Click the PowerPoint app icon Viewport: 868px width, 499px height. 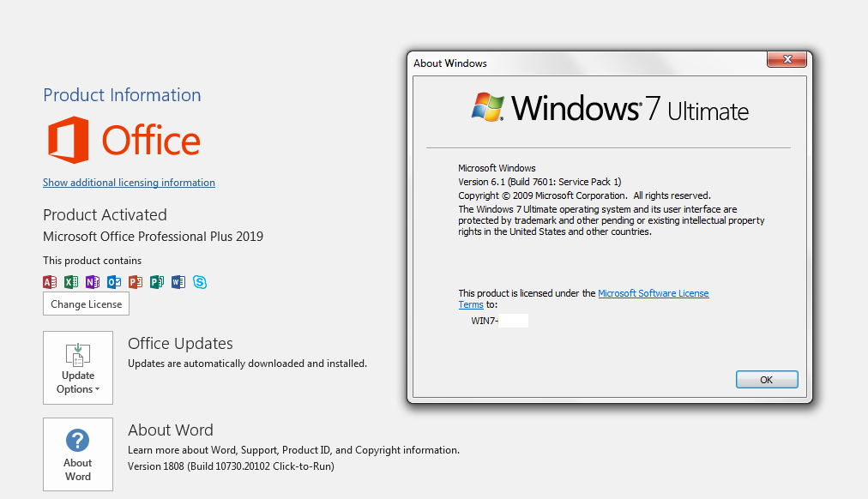click(136, 282)
